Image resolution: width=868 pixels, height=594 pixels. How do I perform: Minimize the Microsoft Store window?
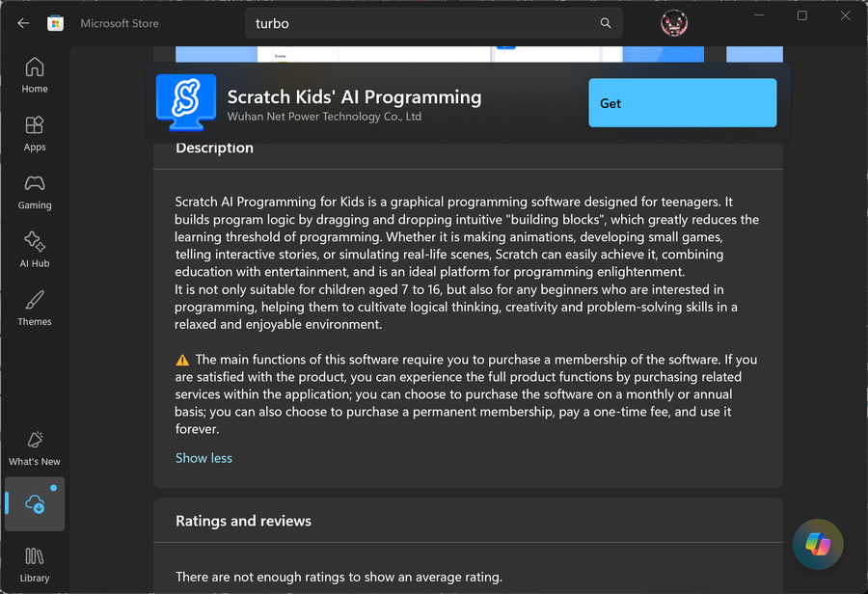coord(759,15)
